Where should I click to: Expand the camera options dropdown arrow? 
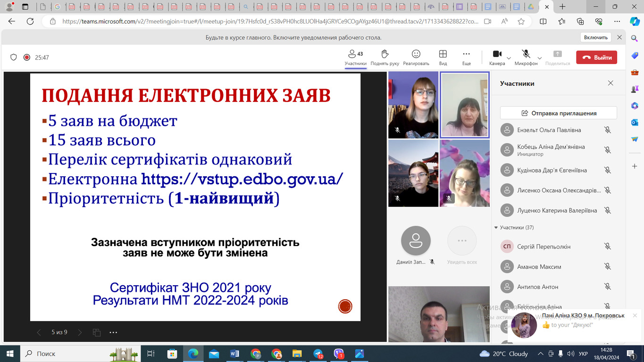click(x=509, y=58)
